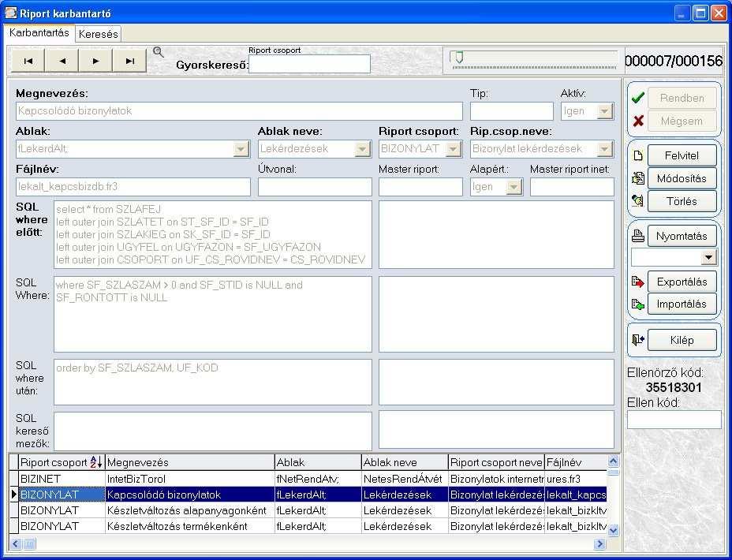Click the green checkmark icon beside Rendben
Screen dimensions: 732x560
point(637,98)
